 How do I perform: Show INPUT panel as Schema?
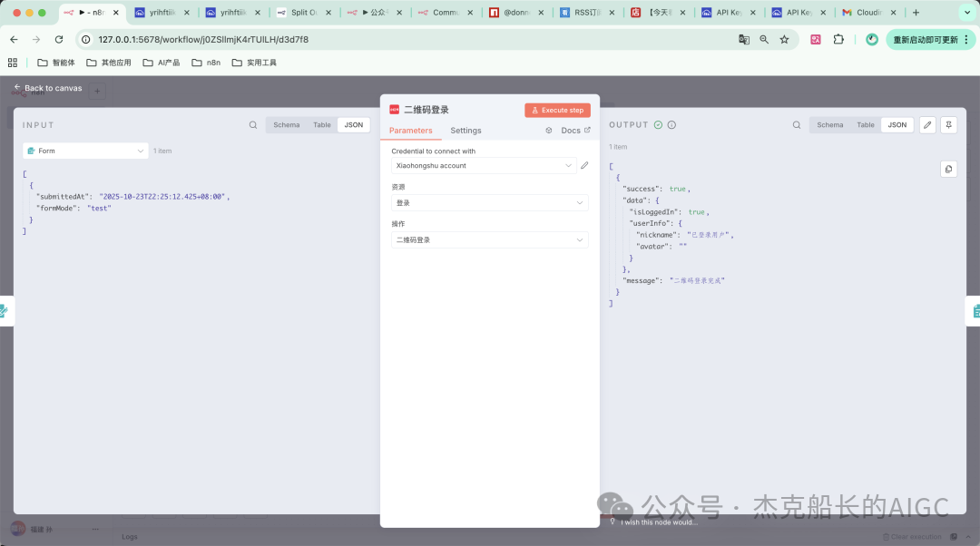286,125
